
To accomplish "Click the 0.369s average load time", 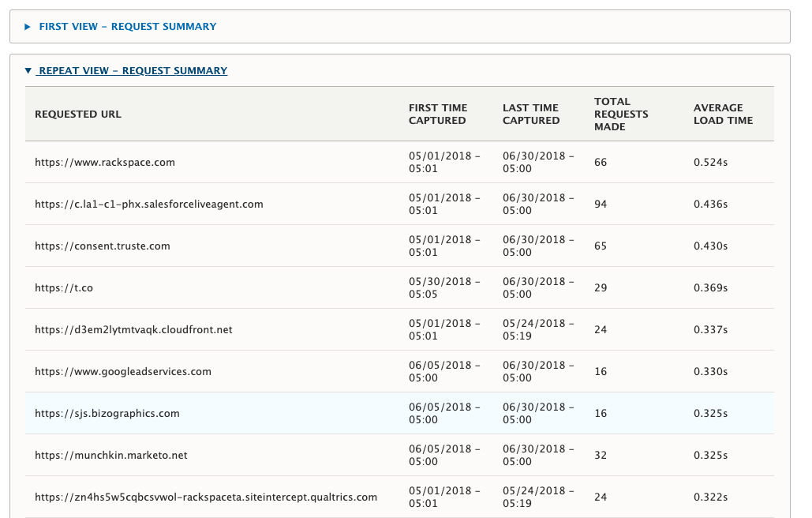I will click(x=710, y=288).
